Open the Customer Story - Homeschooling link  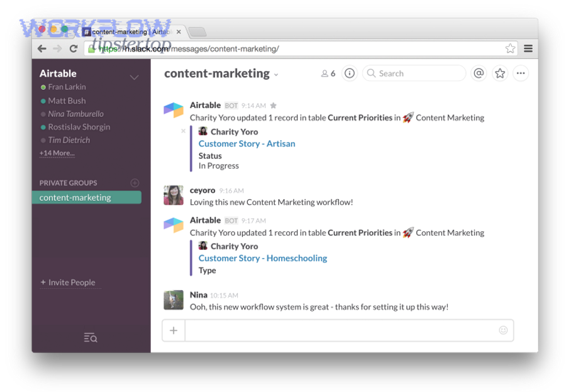tap(262, 258)
